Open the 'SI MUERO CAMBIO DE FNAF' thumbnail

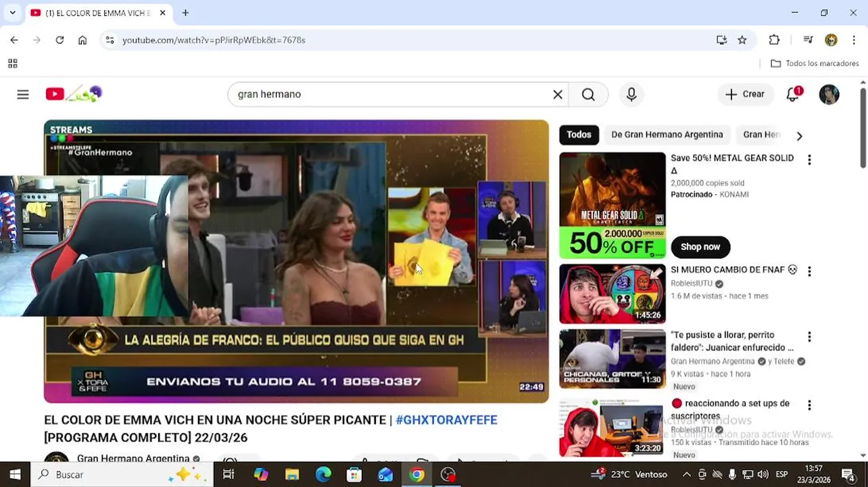click(x=612, y=294)
